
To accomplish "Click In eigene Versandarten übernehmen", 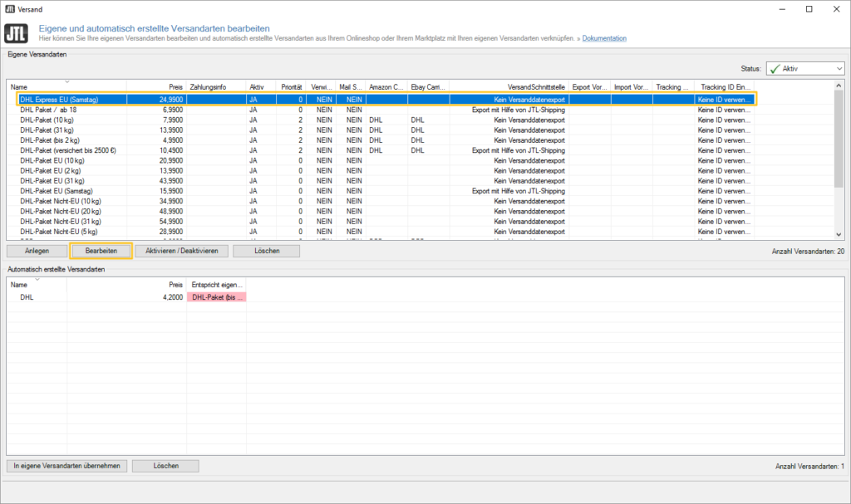I will click(67, 466).
